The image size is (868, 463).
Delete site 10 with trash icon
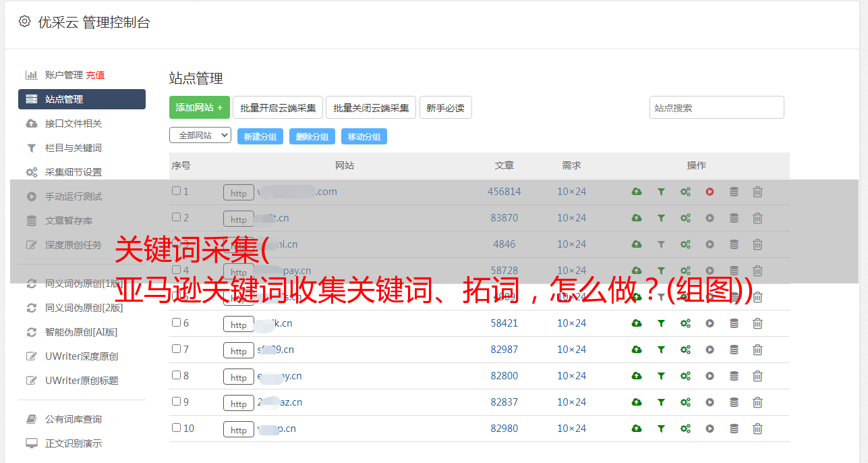pyautogui.click(x=757, y=429)
